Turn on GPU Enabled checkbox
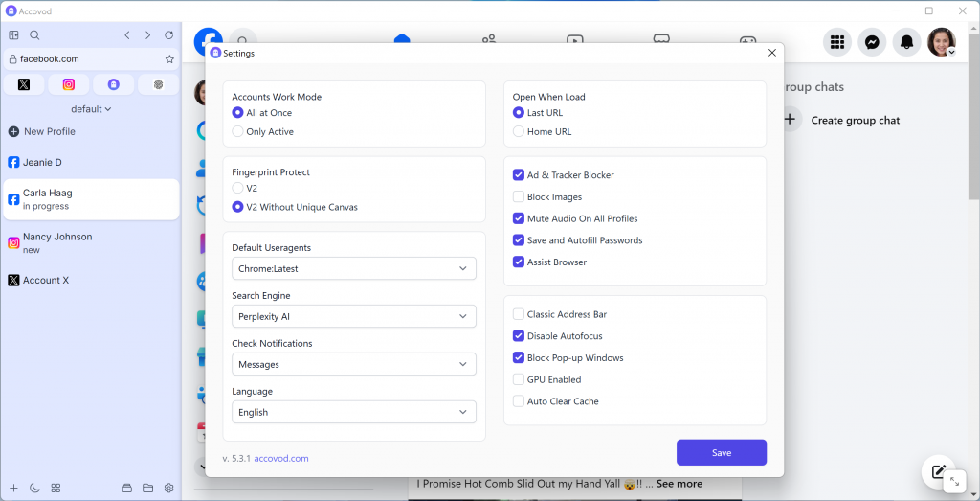Viewport: 980px width, 501px height. click(x=519, y=380)
